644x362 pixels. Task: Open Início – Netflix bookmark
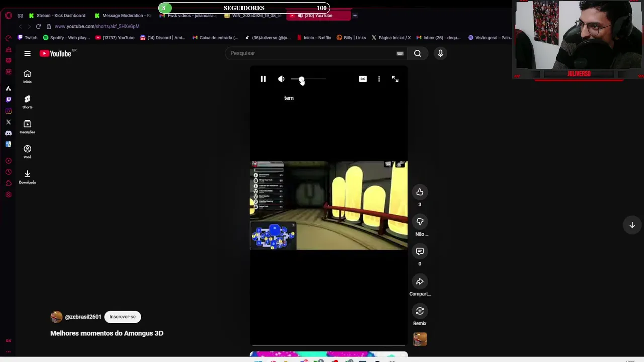[x=314, y=37]
